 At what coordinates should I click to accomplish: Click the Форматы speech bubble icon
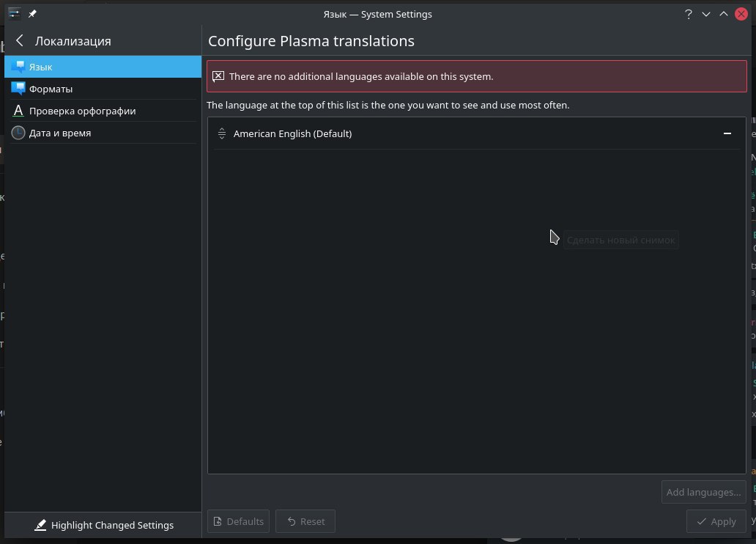18,89
